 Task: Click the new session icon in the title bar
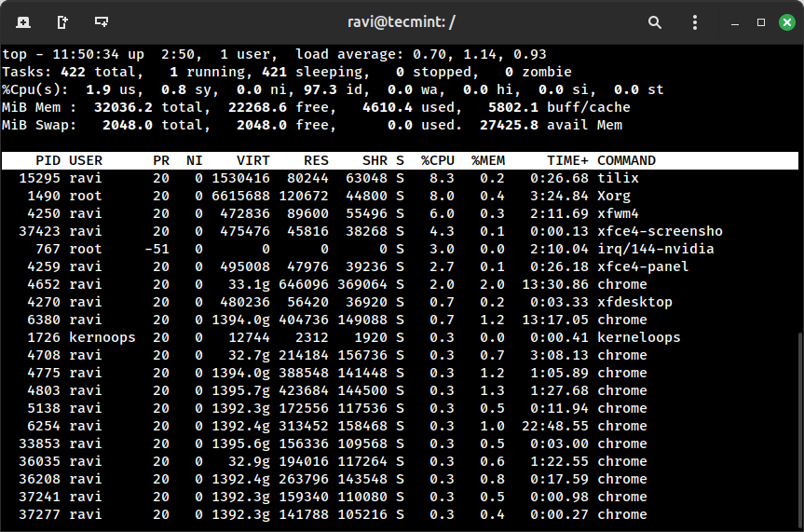coord(22,21)
